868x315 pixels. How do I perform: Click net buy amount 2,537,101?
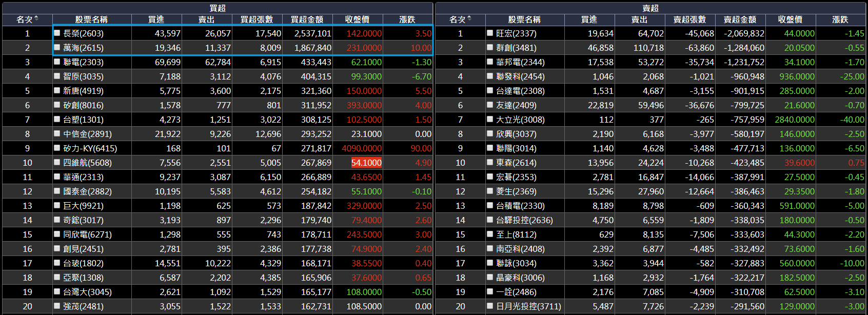pos(313,33)
